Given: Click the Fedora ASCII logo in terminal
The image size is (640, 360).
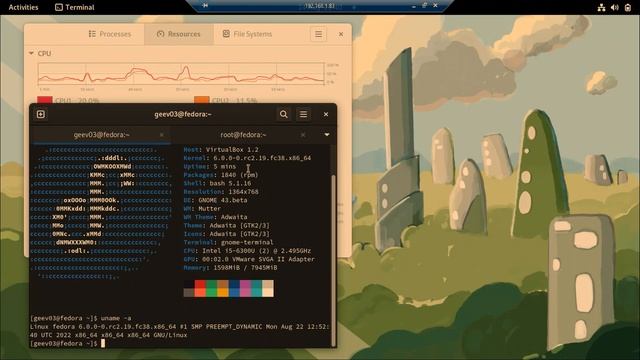Looking at the screenshot, I should pyautogui.click(x=101, y=213).
